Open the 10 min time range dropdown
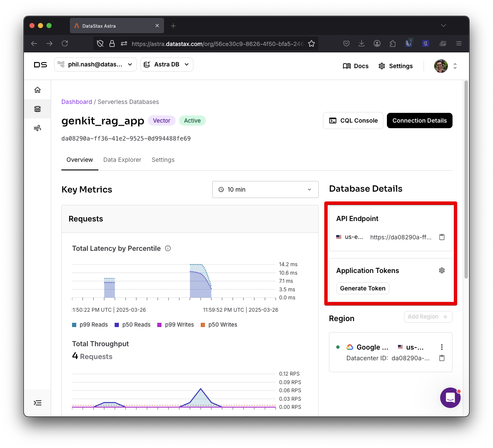This screenshot has height=448, width=493. [265, 190]
